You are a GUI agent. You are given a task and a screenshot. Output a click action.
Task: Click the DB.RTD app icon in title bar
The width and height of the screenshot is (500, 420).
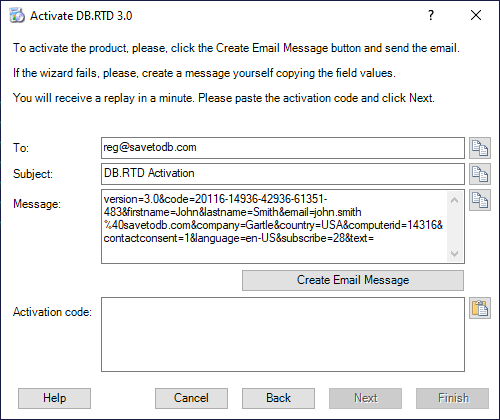[17, 15]
